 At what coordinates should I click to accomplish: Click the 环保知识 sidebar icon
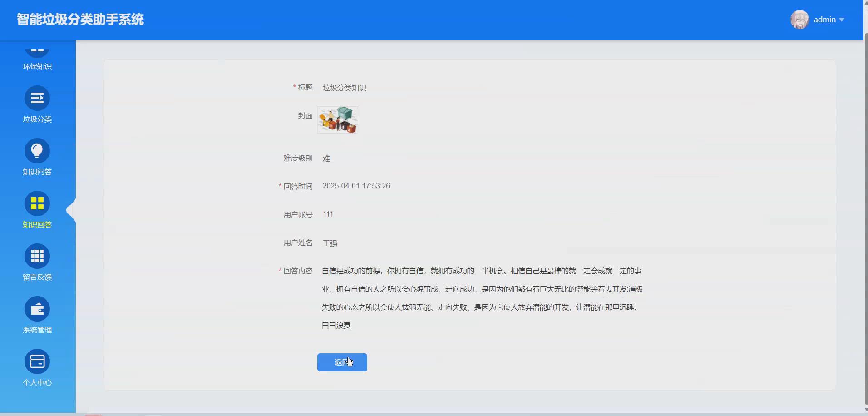coord(37,50)
